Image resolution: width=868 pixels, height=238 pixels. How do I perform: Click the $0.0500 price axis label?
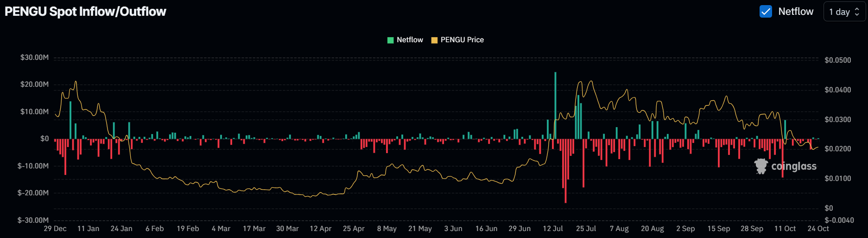pos(837,60)
